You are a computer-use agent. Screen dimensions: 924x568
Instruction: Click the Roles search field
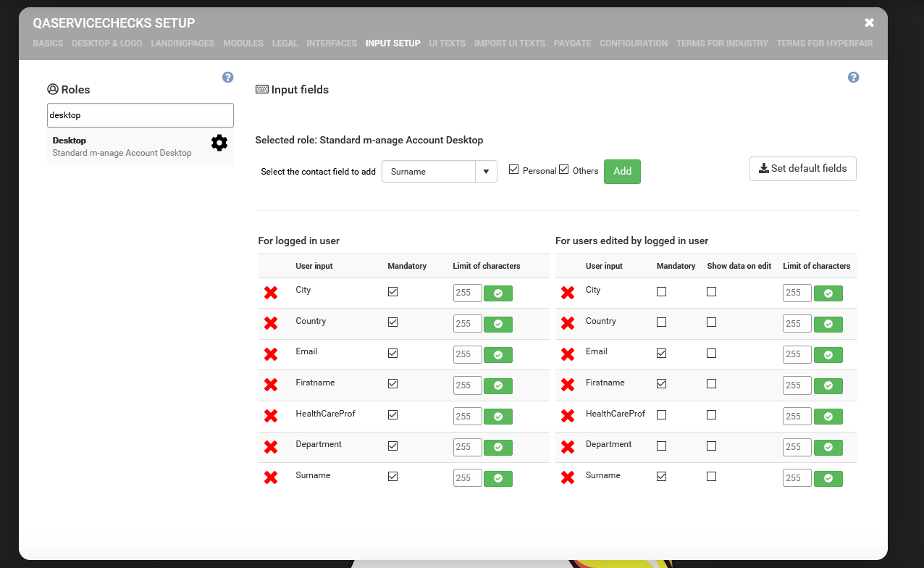pos(140,115)
